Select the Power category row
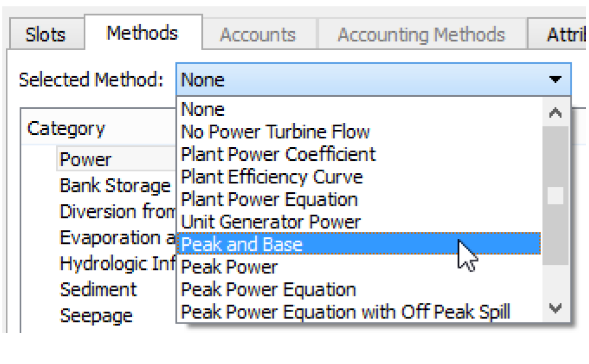This screenshot has width=589, height=364. click(x=86, y=159)
